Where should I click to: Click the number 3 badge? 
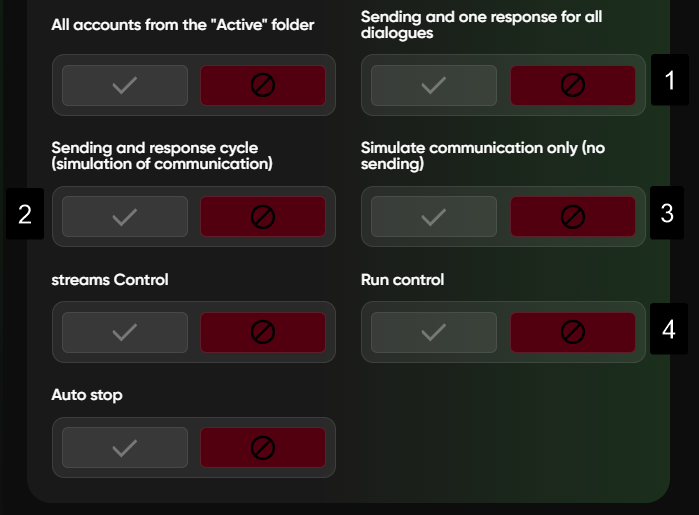tap(667, 213)
